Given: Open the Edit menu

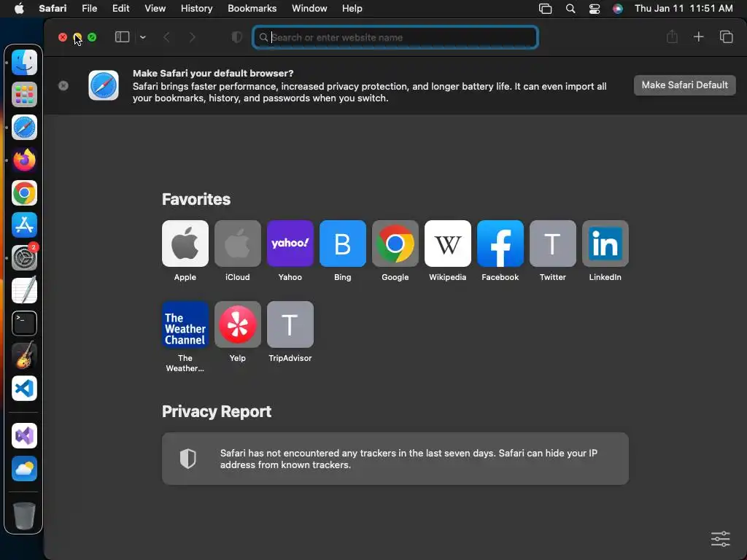Looking at the screenshot, I should [x=121, y=9].
